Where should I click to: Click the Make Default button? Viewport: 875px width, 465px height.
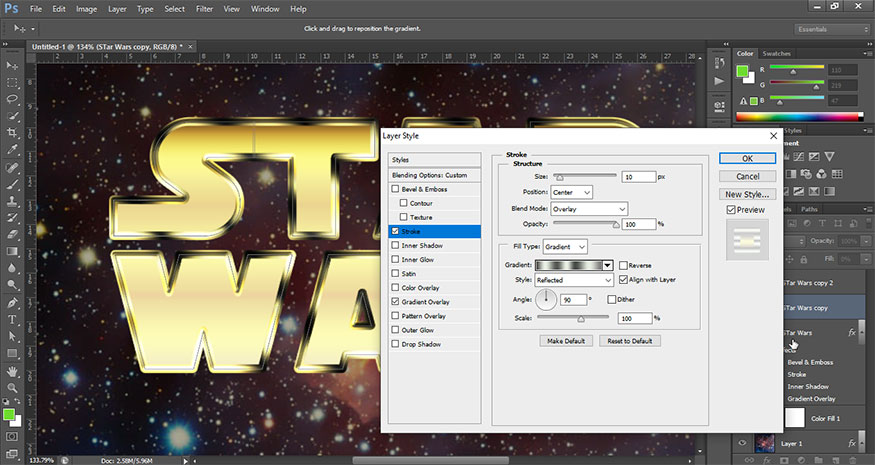pyautogui.click(x=566, y=341)
